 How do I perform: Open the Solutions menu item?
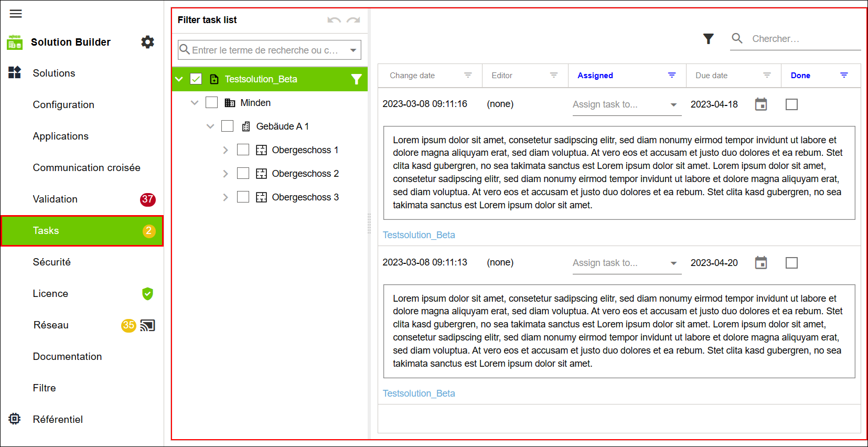54,73
